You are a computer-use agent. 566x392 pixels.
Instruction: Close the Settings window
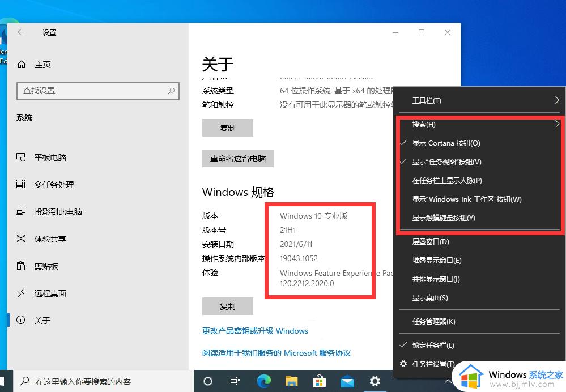tap(447, 32)
